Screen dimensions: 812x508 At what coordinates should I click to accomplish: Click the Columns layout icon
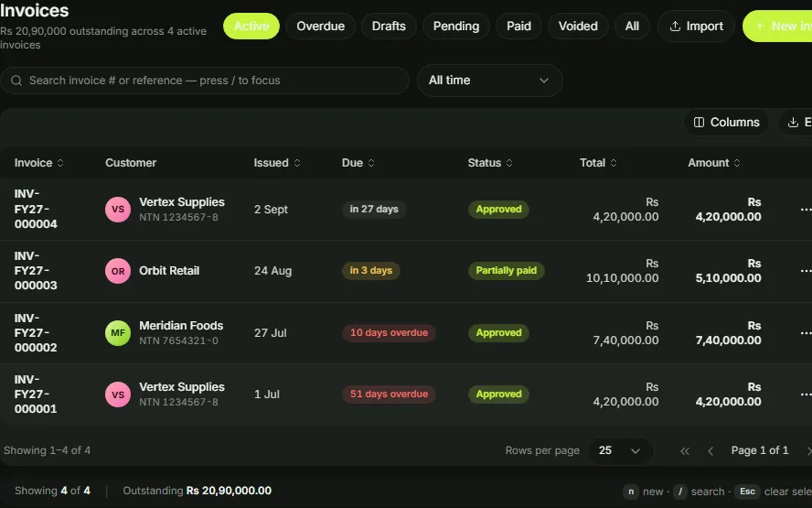(x=699, y=123)
